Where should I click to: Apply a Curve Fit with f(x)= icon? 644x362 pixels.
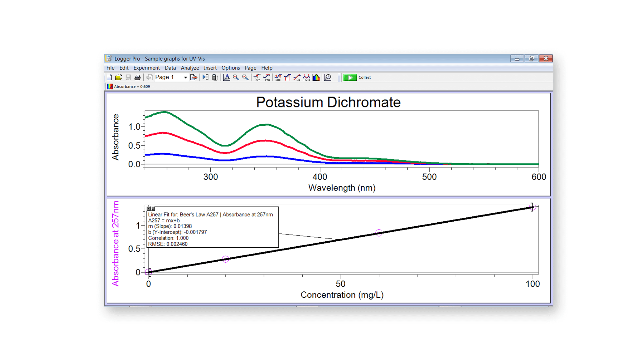tap(307, 77)
